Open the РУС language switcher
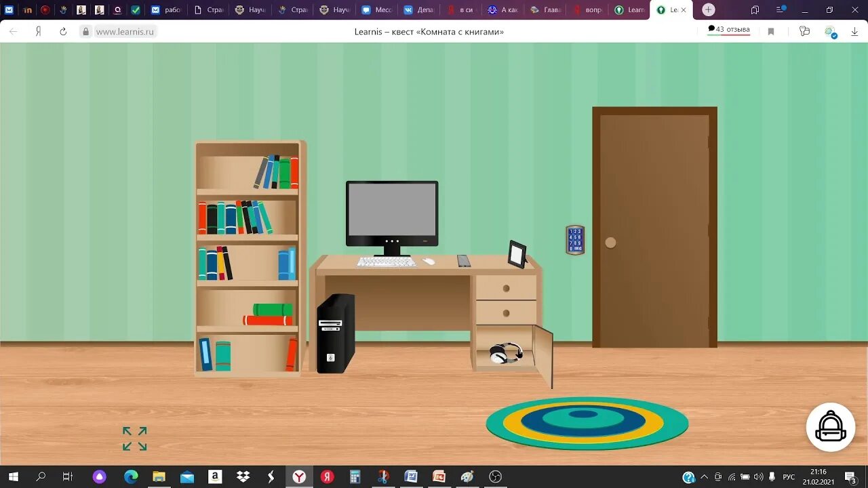This screenshot has width=868, height=488. click(x=789, y=477)
